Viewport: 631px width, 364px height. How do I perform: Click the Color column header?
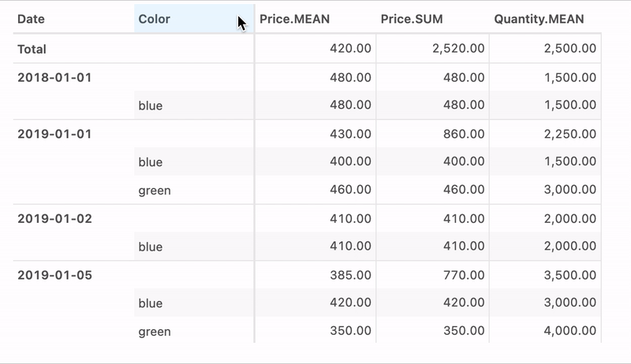pos(154,19)
